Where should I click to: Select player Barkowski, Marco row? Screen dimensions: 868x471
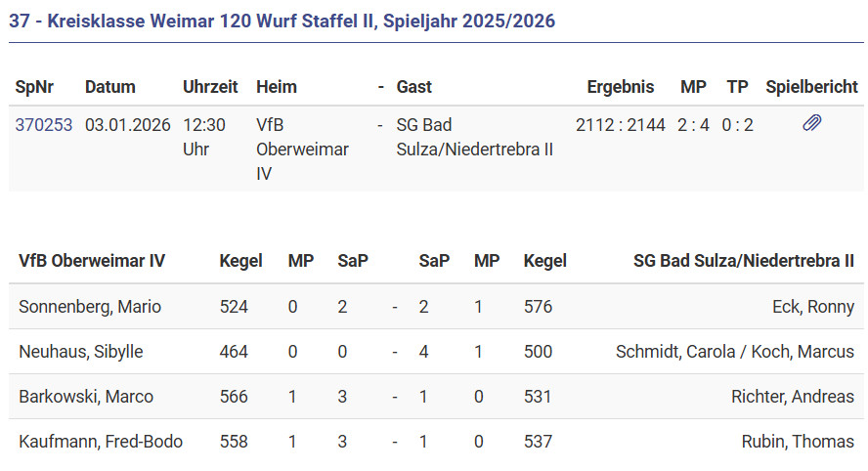86,397
